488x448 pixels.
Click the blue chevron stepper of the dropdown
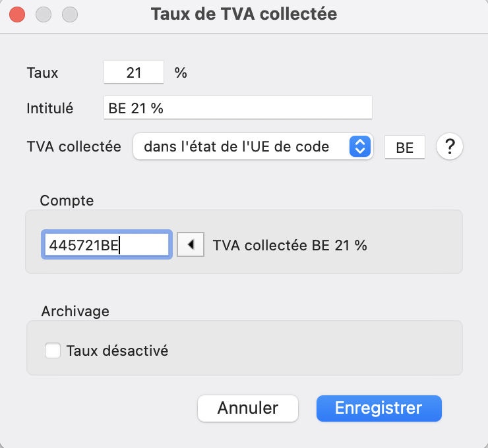coord(360,146)
